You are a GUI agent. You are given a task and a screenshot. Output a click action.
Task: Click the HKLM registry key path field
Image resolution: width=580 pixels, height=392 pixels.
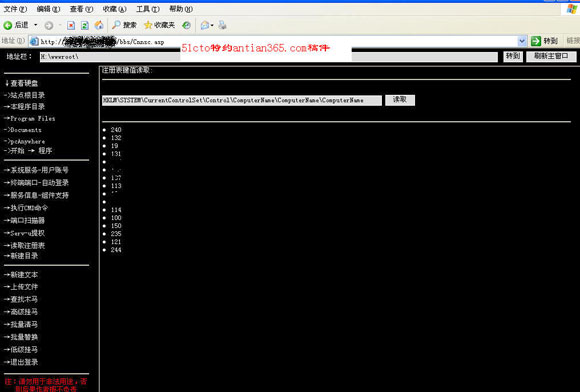click(x=242, y=100)
